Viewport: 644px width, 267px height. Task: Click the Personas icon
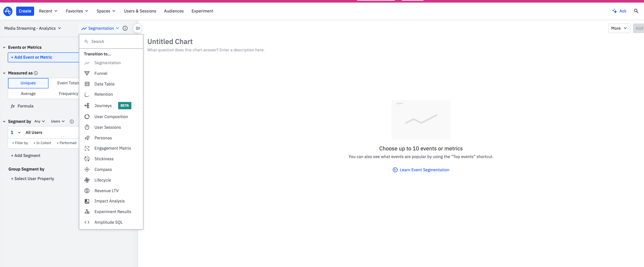(87, 138)
